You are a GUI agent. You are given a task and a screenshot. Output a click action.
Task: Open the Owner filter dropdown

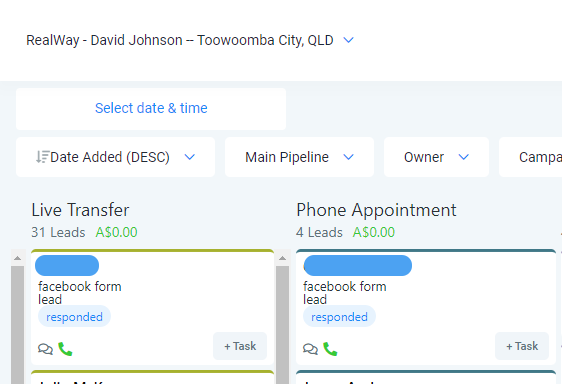pyautogui.click(x=436, y=157)
